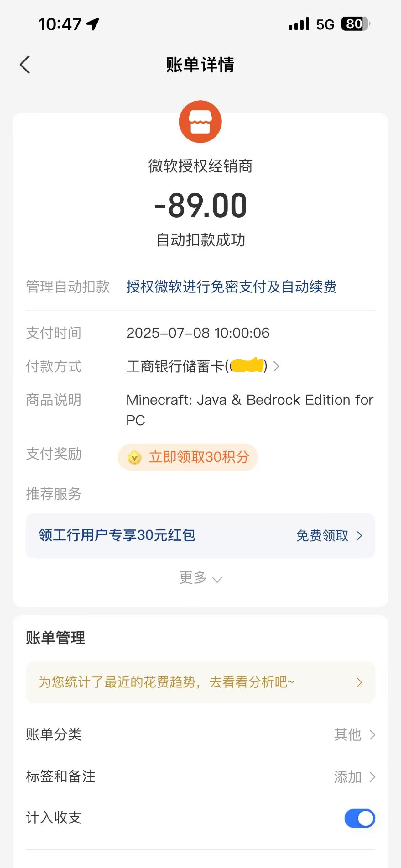The height and width of the screenshot is (868, 401).
Task: Tap the merchant name 微软授权经销商
Action: (x=200, y=166)
